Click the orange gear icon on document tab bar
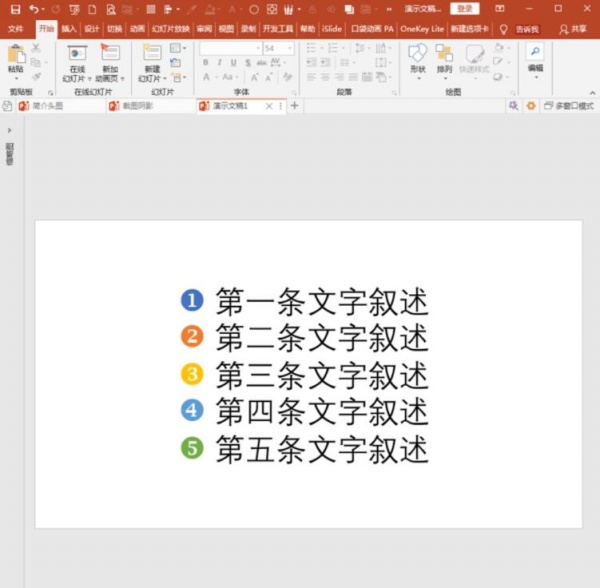The width and height of the screenshot is (600, 588). click(x=531, y=106)
